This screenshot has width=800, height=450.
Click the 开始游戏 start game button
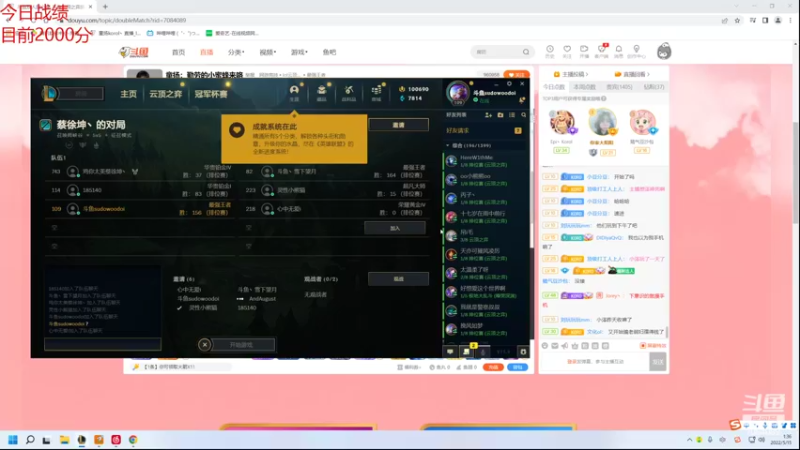point(243,345)
